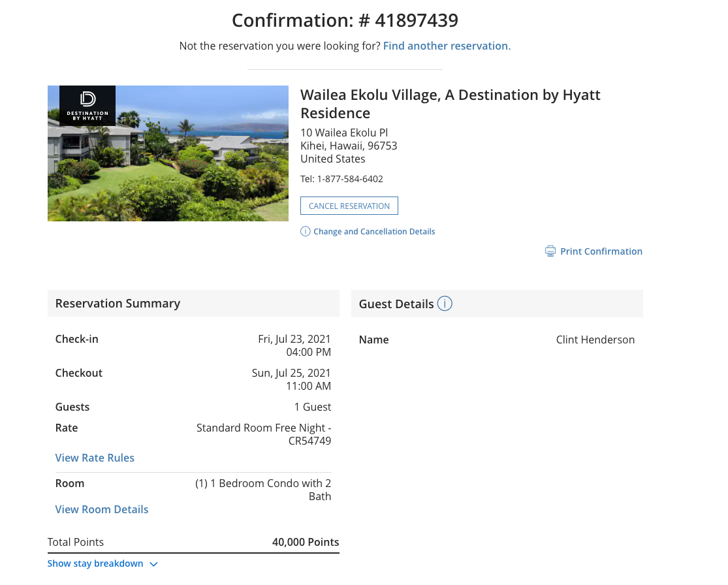Click the Reservation Summary header

coord(118,303)
